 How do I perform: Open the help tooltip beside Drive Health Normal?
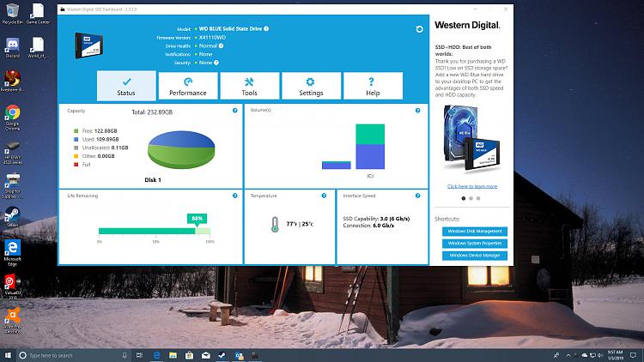click(x=221, y=45)
